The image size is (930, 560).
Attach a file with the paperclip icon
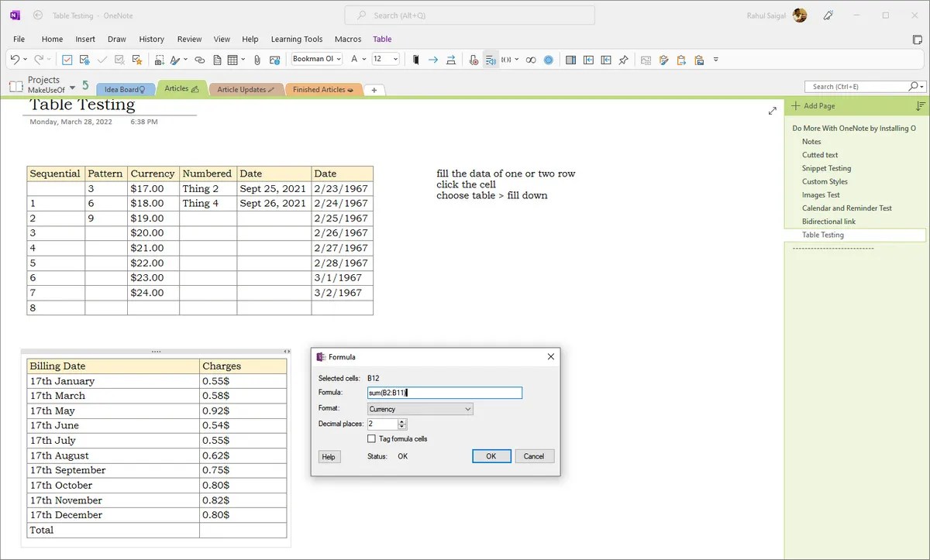[256, 60]
